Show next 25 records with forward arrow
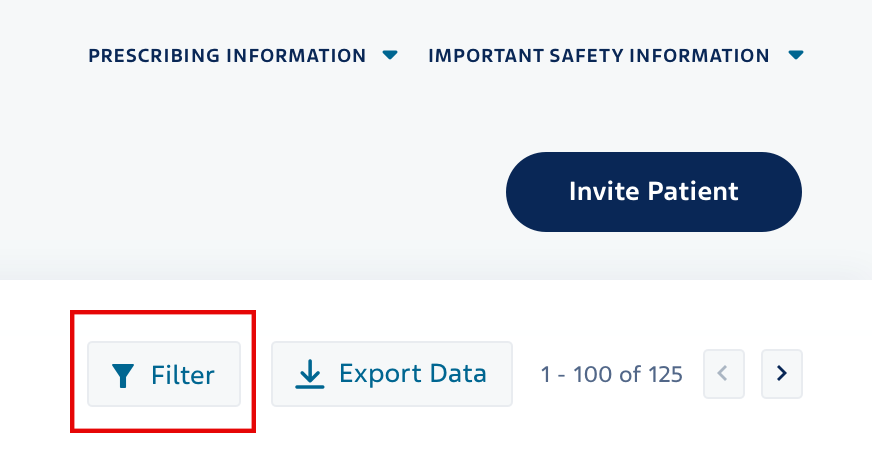 781,374
